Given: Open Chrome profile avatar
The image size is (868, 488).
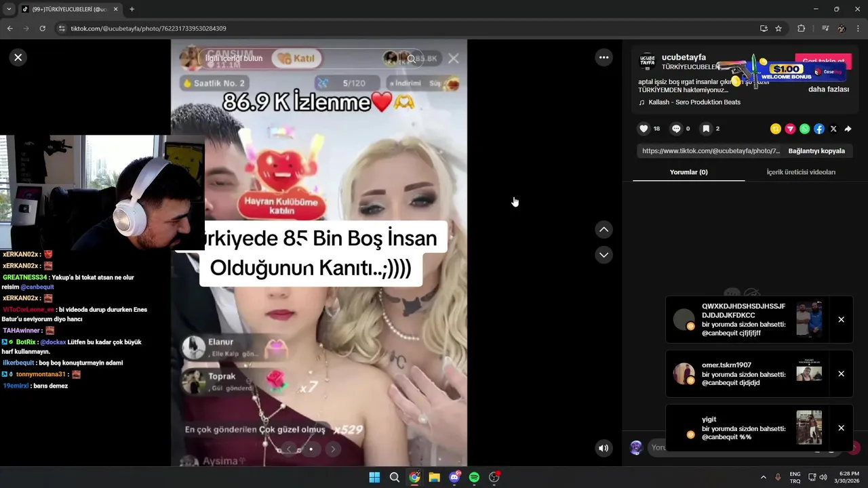Looking at the screenshot, I should coord(842,28).
